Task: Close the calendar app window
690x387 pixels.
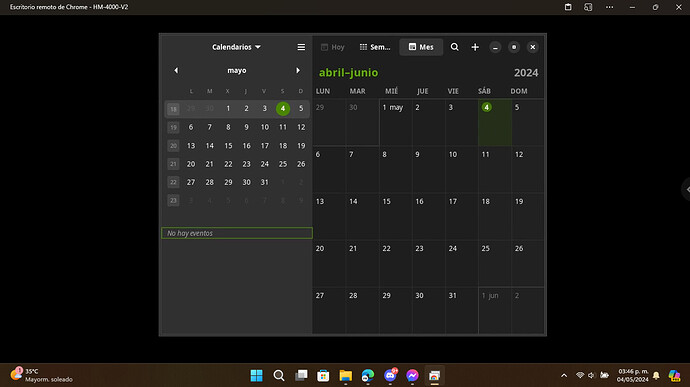Action: (532, 47)
